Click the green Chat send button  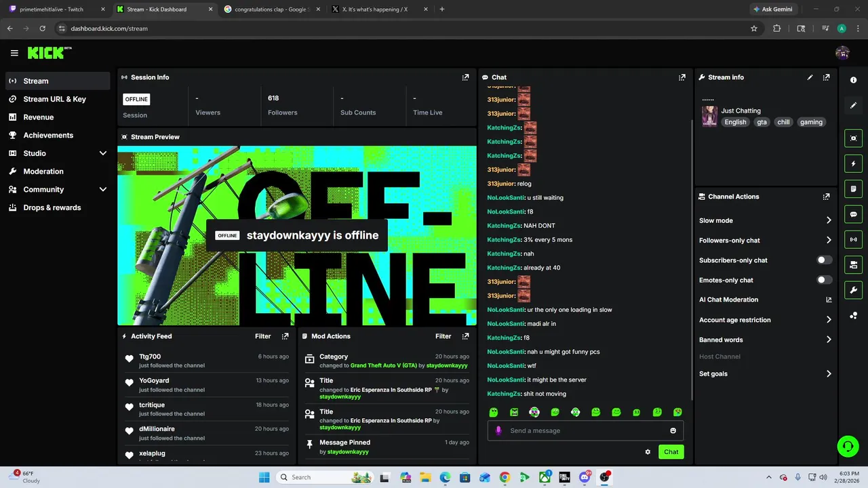coord(671,452)
